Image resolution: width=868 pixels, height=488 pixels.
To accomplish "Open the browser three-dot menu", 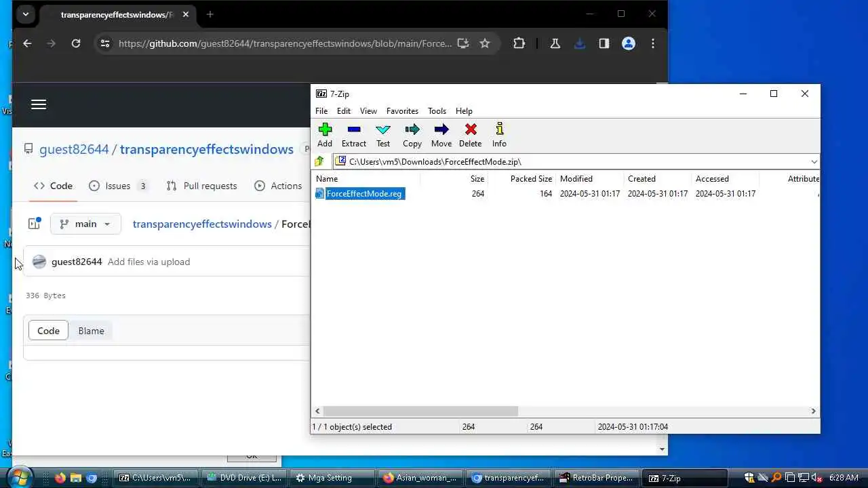I will tap(653, 43).
